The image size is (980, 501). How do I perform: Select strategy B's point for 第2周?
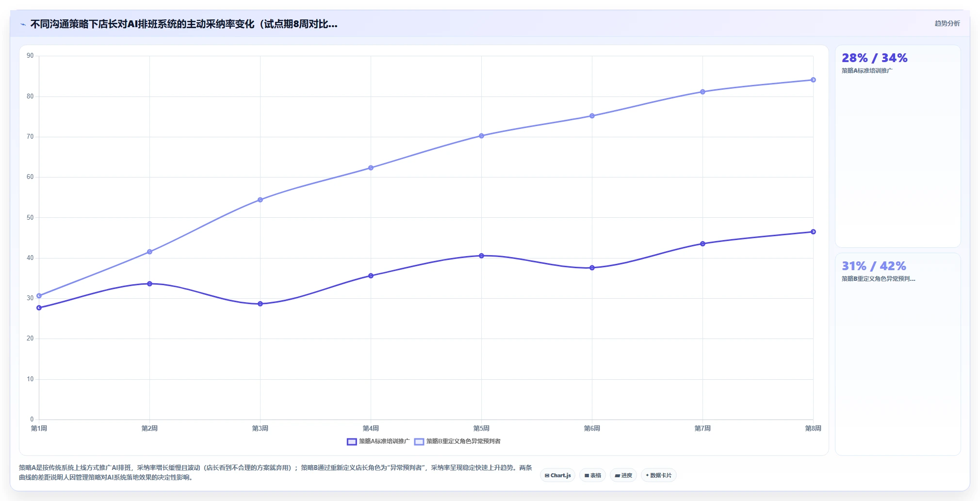[x=149, y=252]
